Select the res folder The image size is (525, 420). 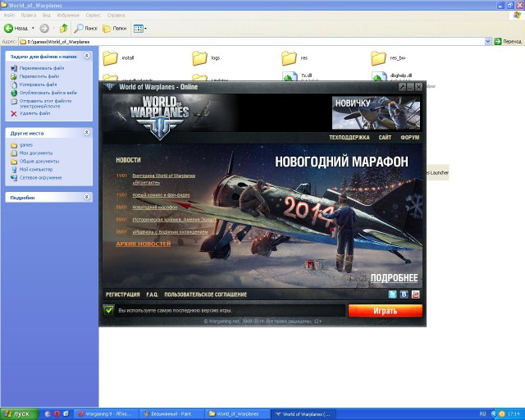click(x=294, y=58)
